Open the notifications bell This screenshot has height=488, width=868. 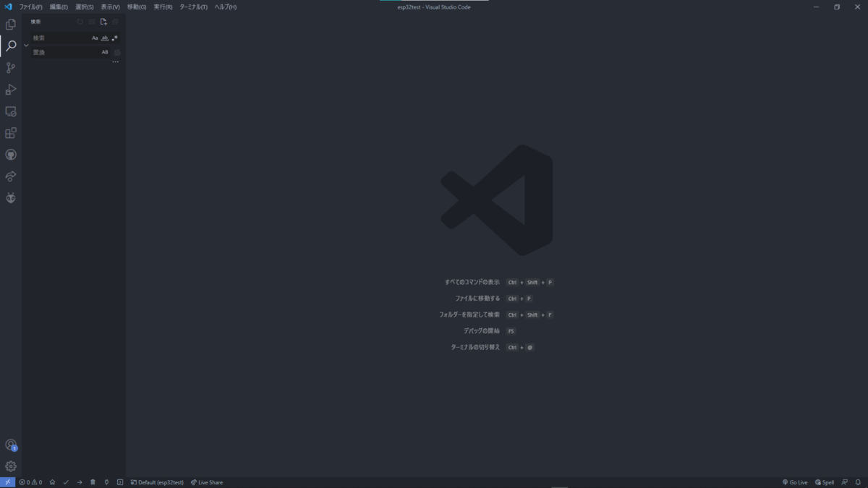point(859,482)
